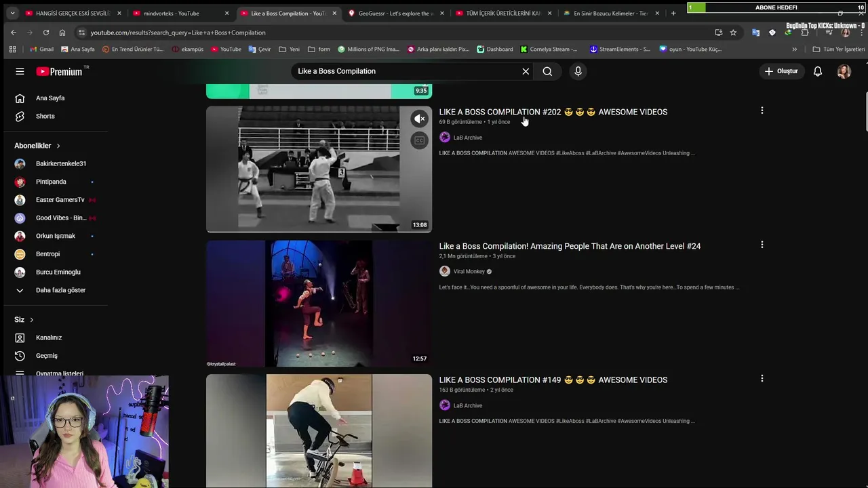Open the LIKE A BOSS COMPILATION #149 title
The height and width of the screenshot is (488, 868).
[x=553, y=380]
